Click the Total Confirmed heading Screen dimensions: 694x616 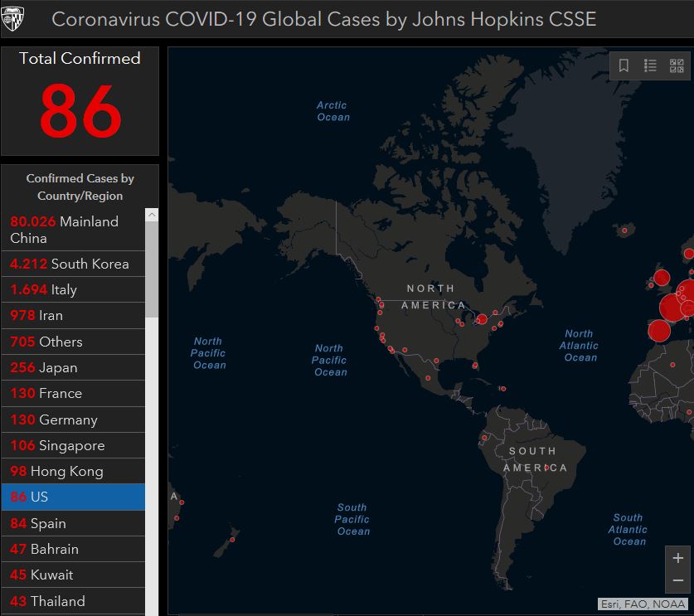coord(80,58)
